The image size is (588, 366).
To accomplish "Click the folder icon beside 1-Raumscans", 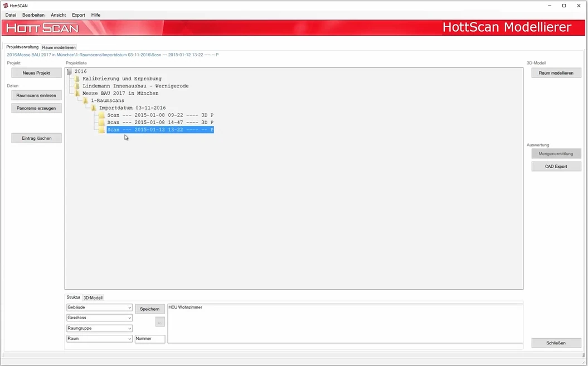I will (86, 100).
